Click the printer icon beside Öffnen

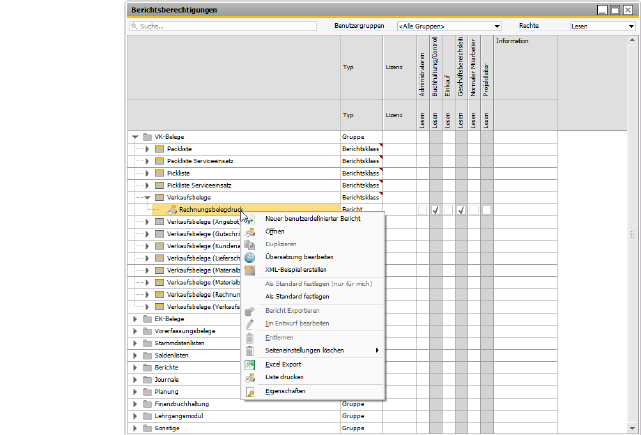click(249, 232)
